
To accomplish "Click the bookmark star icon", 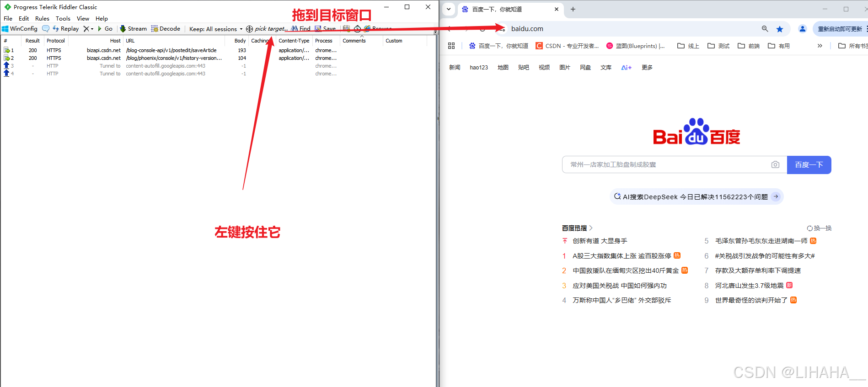I will point(780,29).
